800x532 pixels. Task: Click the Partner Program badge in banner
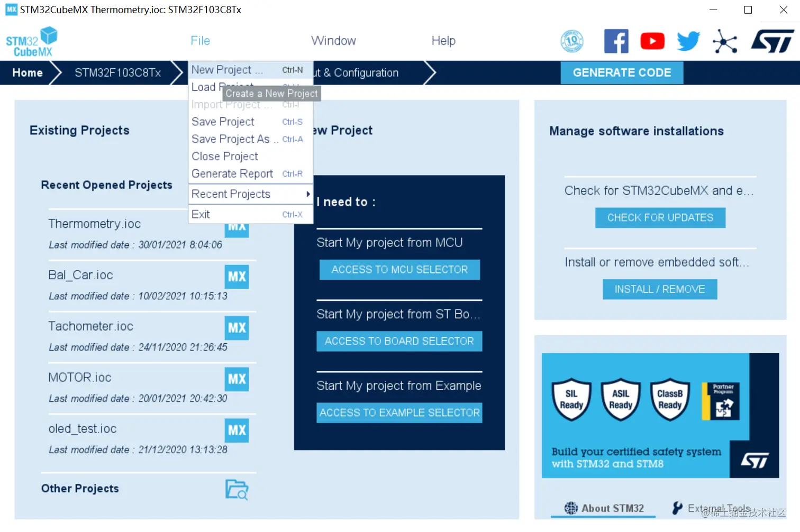click(x=721, y=401)
